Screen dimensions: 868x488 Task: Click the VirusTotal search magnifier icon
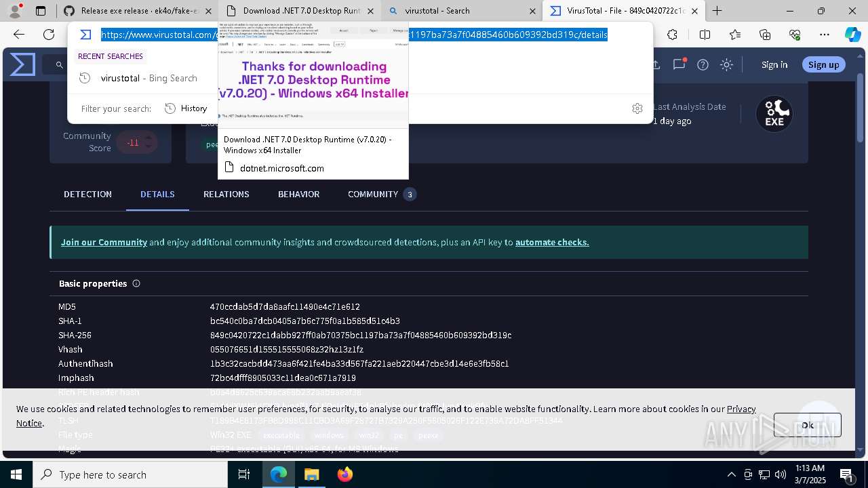point(60,65)
